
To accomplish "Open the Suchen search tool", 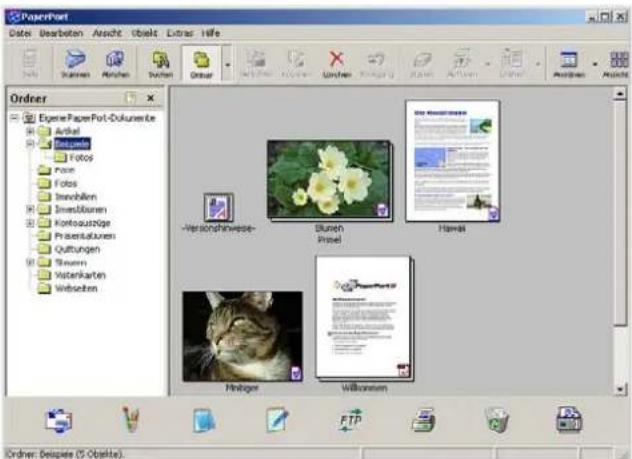I will [x=160, y=63].
